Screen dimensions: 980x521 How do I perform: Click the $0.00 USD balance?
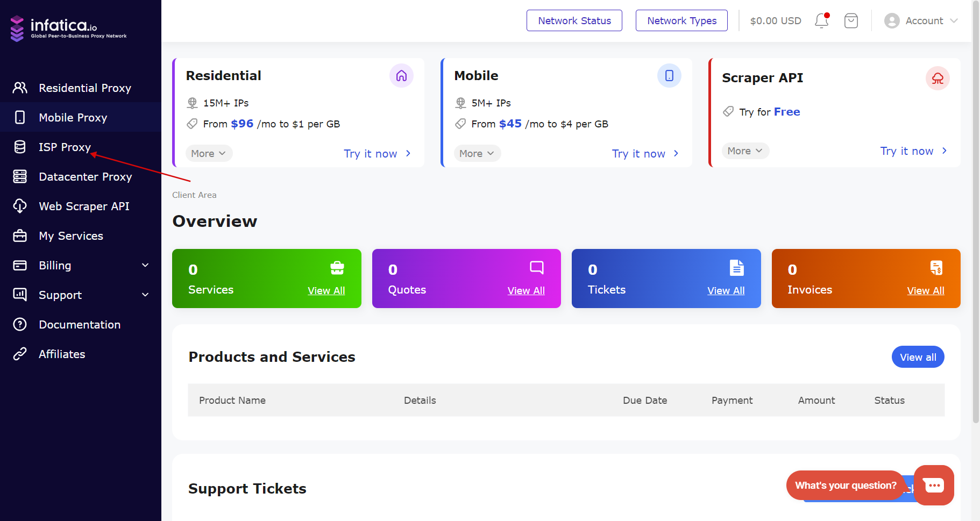776,21
